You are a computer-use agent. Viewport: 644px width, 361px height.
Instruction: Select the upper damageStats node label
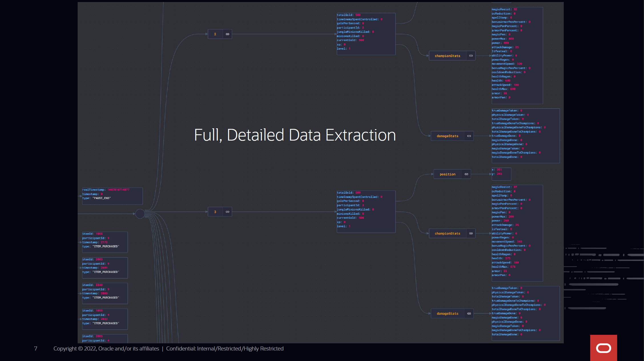447,136
